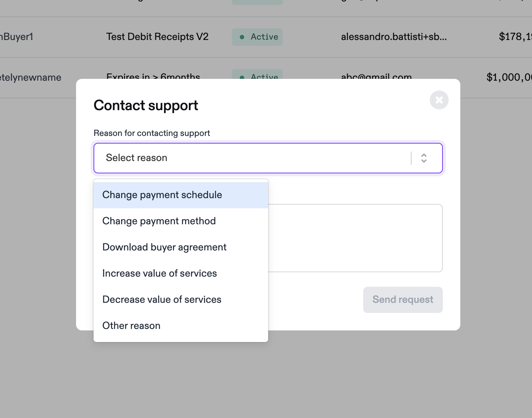Click the up-down chevron in reason selector
The height and width of the screenshot is (418, 532).
pos(424,158)
